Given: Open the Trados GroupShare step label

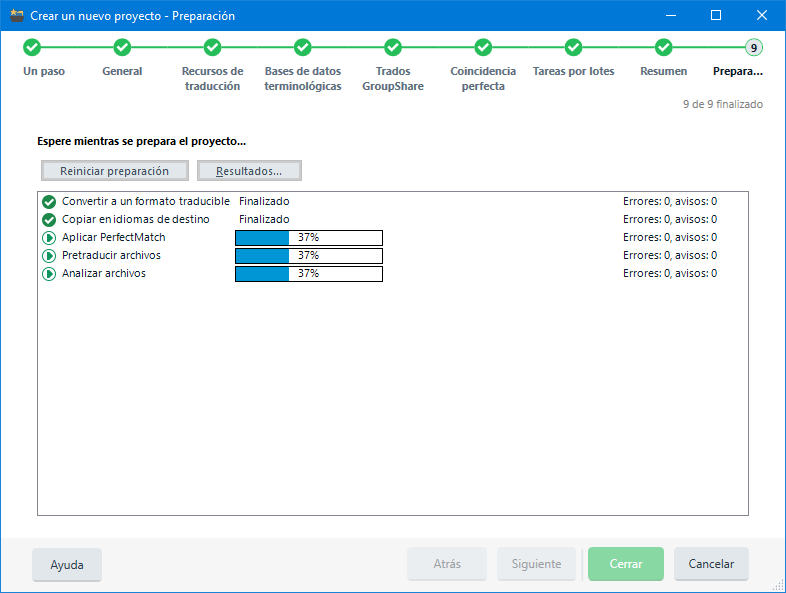Looking at the screenshot, I should [x=393, y=79].
